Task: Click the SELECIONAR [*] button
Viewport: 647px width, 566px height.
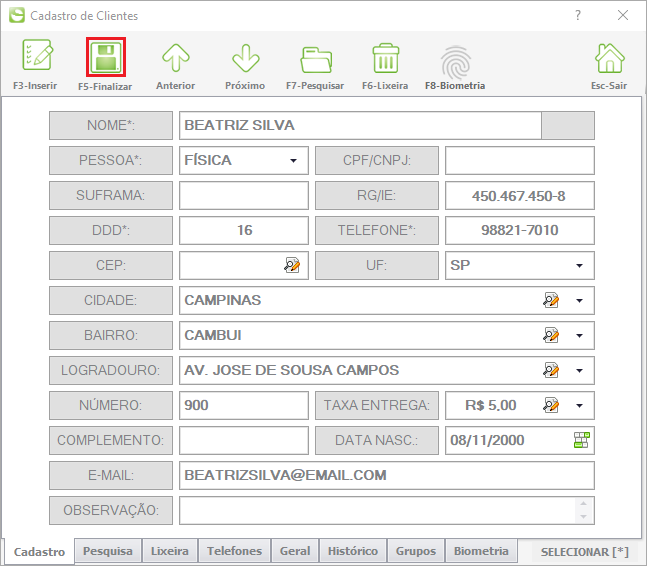Action: (584, 552)
